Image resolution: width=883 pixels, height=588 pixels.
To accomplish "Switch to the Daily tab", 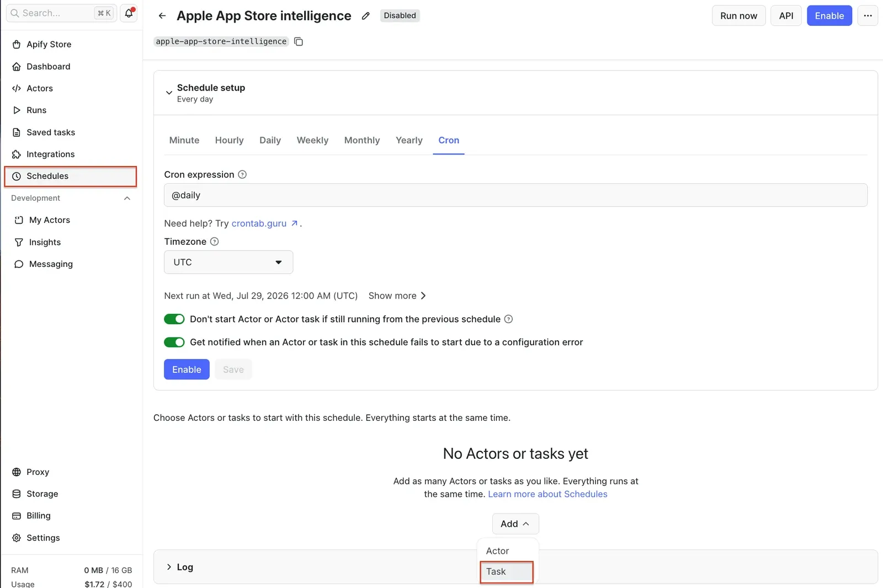I will tap(270, 141).
